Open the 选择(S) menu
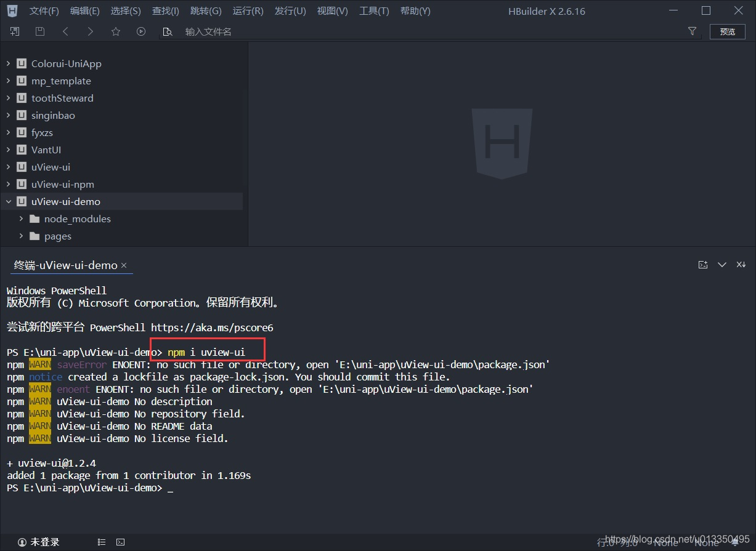The image size is (756, 551). [126, 11]
